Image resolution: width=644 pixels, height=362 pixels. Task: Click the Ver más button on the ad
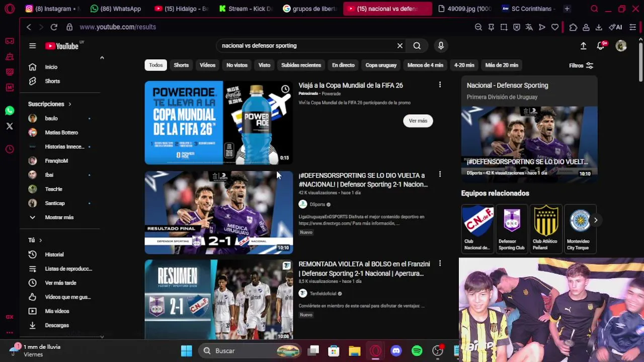(x=418, y=121)
